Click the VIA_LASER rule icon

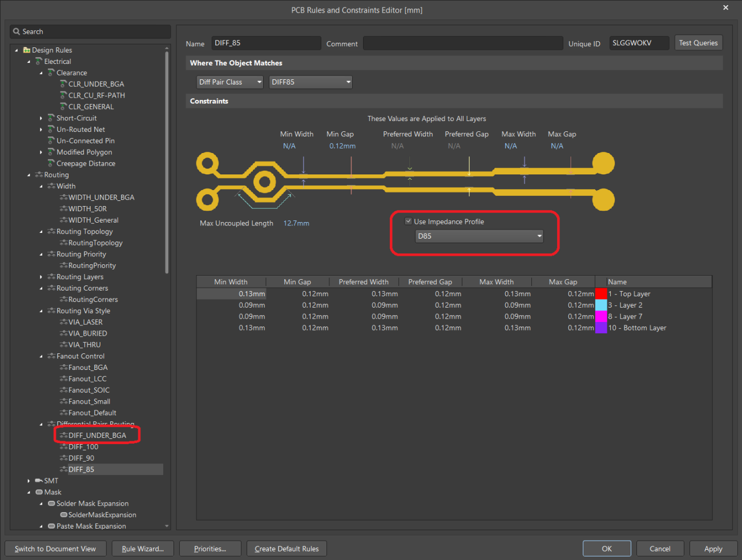tap(63, 322)
